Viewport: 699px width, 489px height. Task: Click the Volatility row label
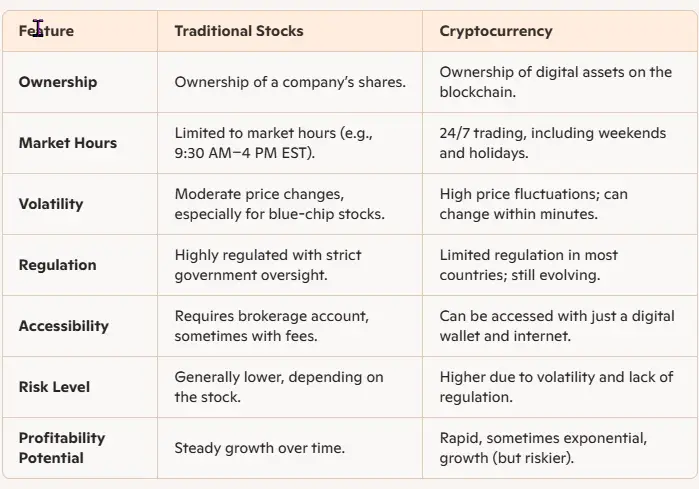[51, 204]
